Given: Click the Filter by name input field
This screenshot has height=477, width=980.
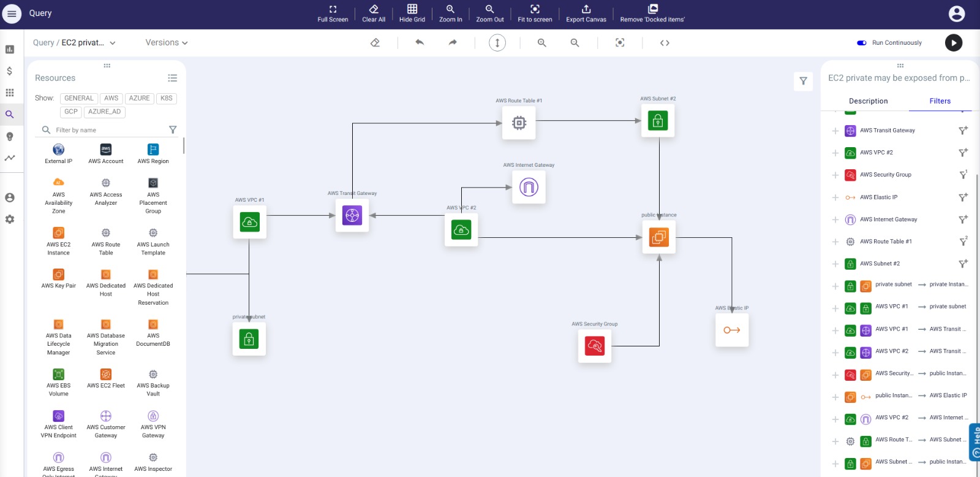Looking at the screenshot, I should pos(110,130).
